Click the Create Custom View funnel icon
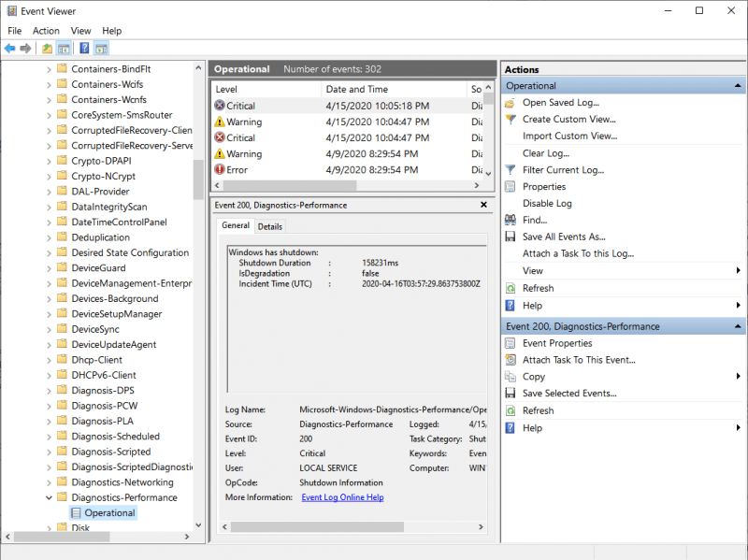This screenshot has width=748, height=560. 510,119
